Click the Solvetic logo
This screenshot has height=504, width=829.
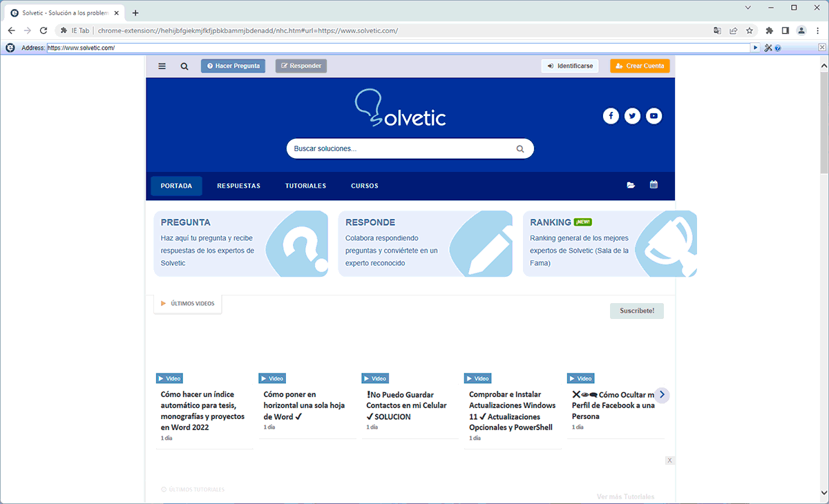click(401, 109)
